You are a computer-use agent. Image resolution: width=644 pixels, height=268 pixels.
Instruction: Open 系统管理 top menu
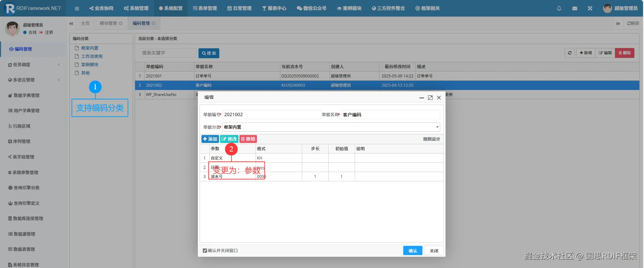pos(136,8)
